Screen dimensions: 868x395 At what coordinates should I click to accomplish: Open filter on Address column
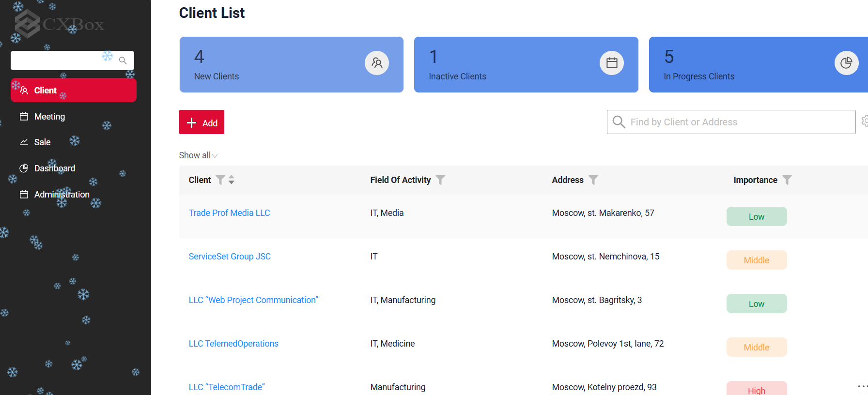point(593,180)
